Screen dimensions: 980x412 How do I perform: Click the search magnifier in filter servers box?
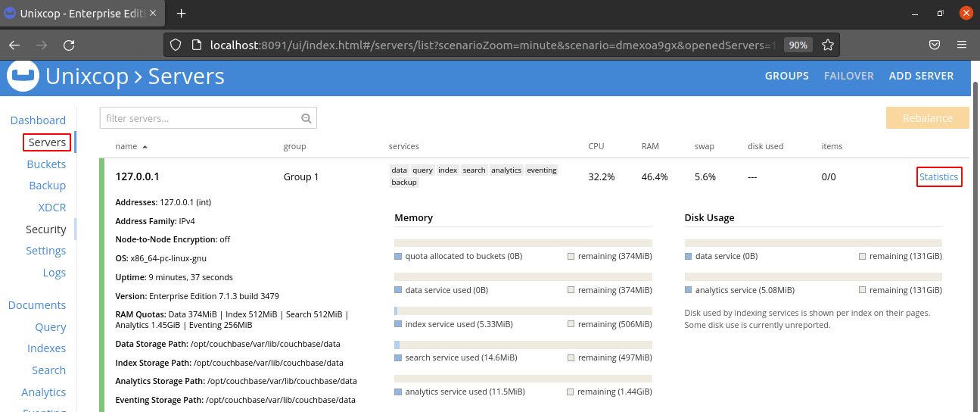pyautogui.click(x=306, y=118)
